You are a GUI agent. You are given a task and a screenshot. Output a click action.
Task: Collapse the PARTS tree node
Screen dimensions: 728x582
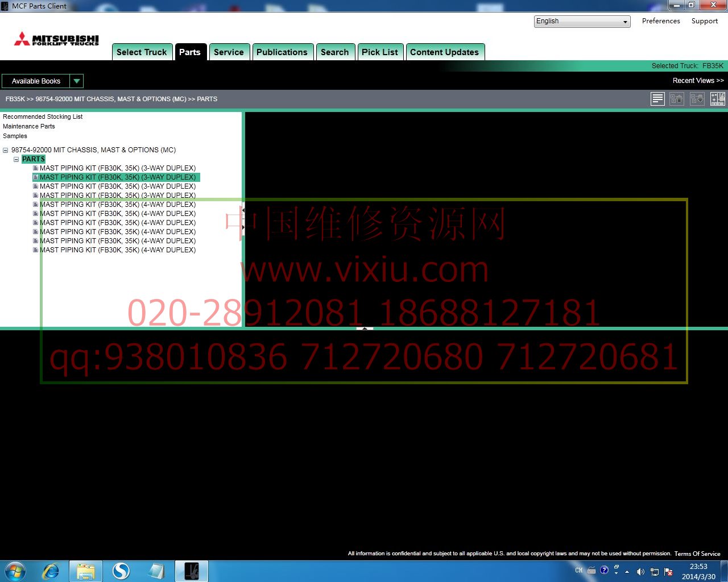[16, 160]
